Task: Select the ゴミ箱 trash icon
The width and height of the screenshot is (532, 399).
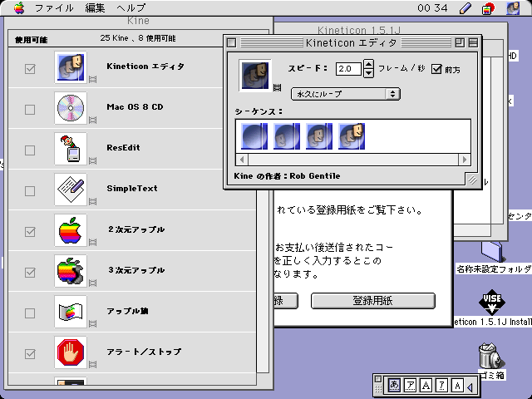Action: tap(491, 355)
